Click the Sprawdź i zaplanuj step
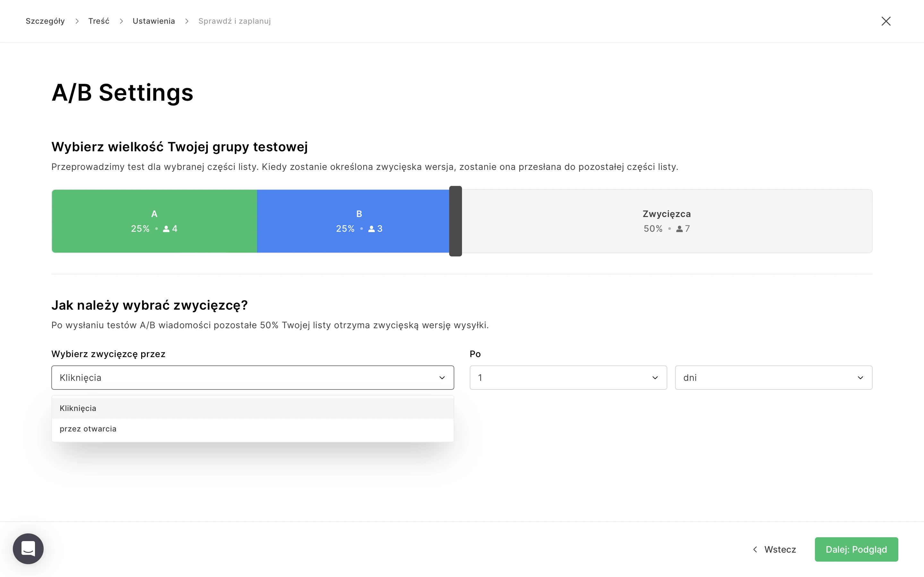Image resolution: width=924 pixels, height=577 pixels. (x=235, y=21)
